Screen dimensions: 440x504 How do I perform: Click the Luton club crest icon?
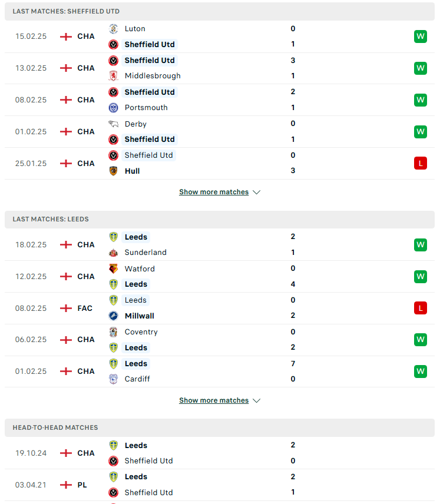113,29
